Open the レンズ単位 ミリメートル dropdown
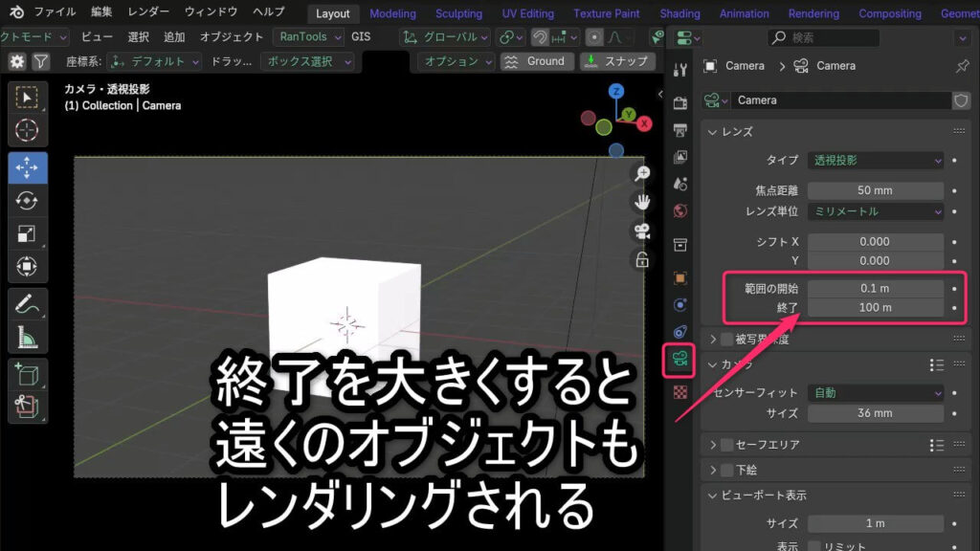 [875, 211]
